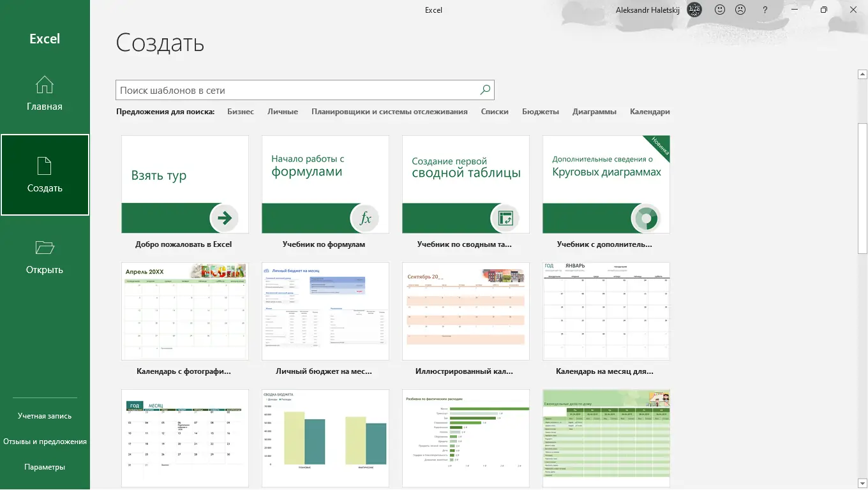Screen dimensions: 868x490
Task: Open the Взять тур template
Action: point(185,184)
